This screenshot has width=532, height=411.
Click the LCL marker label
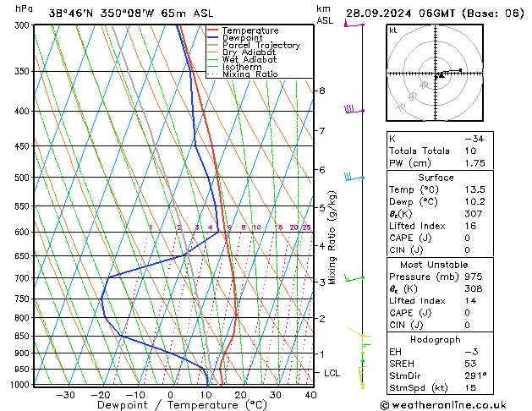tap(332, 373)
